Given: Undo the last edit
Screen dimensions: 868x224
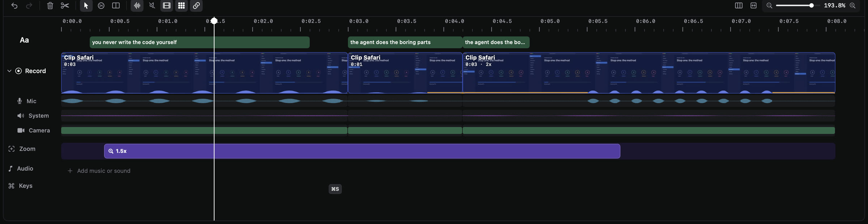Looking at the screenshot, I should [14, 5].
